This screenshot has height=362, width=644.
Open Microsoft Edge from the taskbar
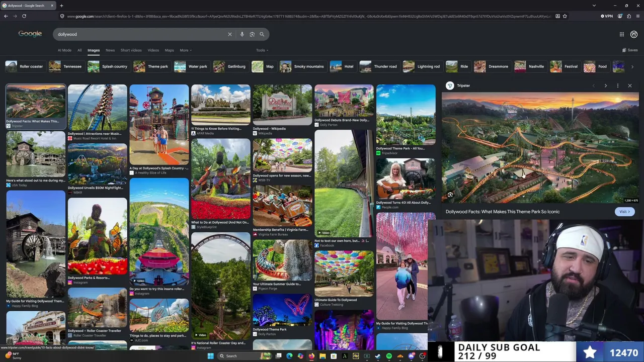[x=289, y=356]
